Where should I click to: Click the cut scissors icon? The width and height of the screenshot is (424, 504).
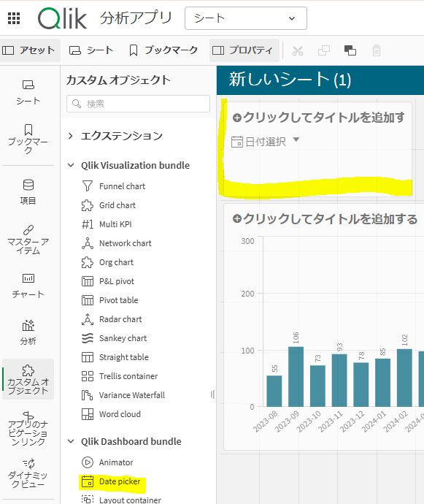(298, 51)
